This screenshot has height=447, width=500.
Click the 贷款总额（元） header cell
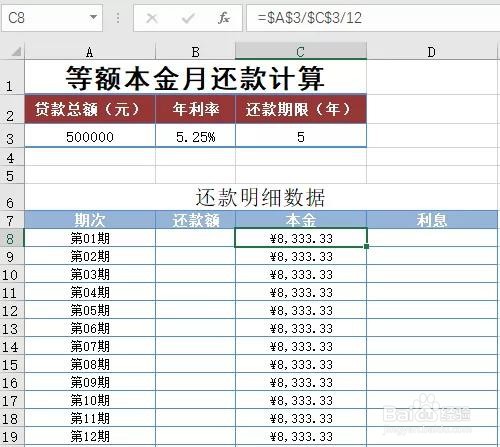pos(90,109)
